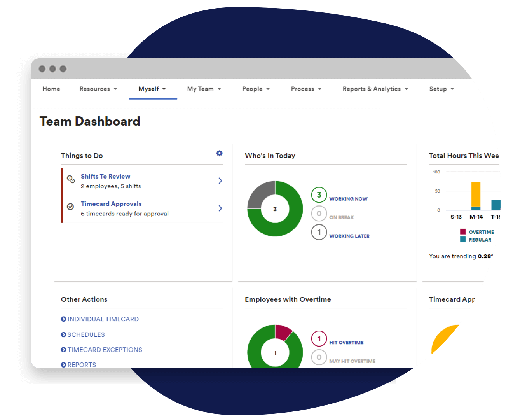Viewport: 513px width, 420px height.
Task: Click the Working Now count badge
Action: click(319, 195)
